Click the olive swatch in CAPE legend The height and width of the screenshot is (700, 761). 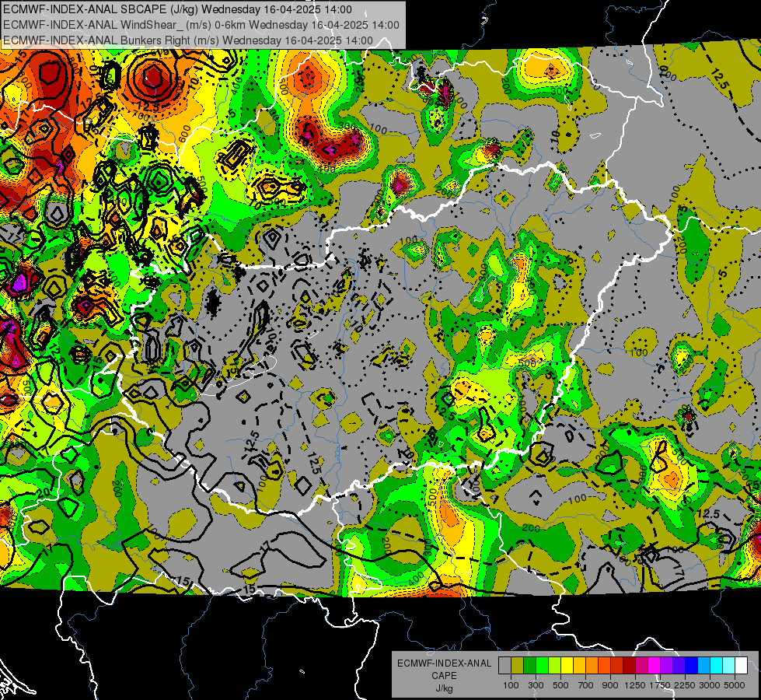coord(518,665)
